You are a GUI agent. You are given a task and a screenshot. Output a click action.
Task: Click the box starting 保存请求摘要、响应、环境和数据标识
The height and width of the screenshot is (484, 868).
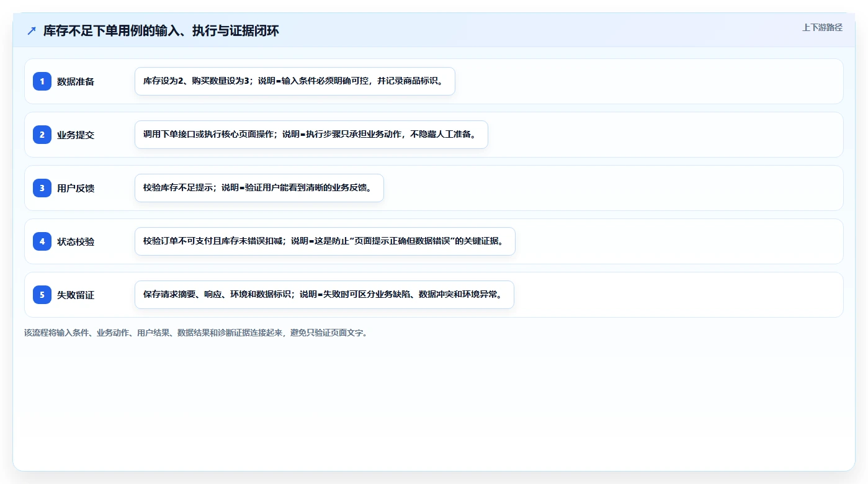pos(324,295)
